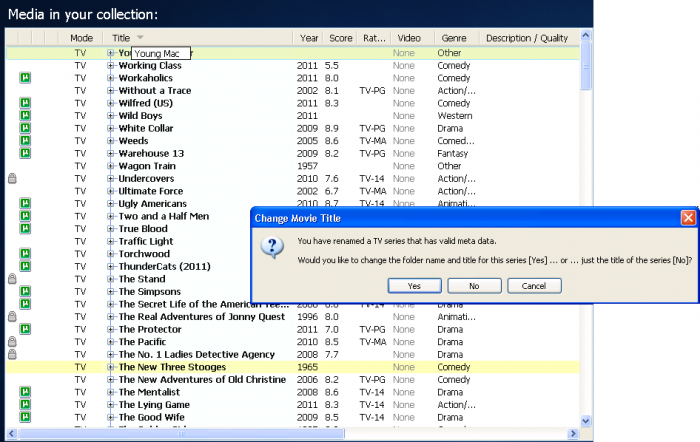Click the green icon beside The Protector
This screenshot has width=700, height=442.
25,329
